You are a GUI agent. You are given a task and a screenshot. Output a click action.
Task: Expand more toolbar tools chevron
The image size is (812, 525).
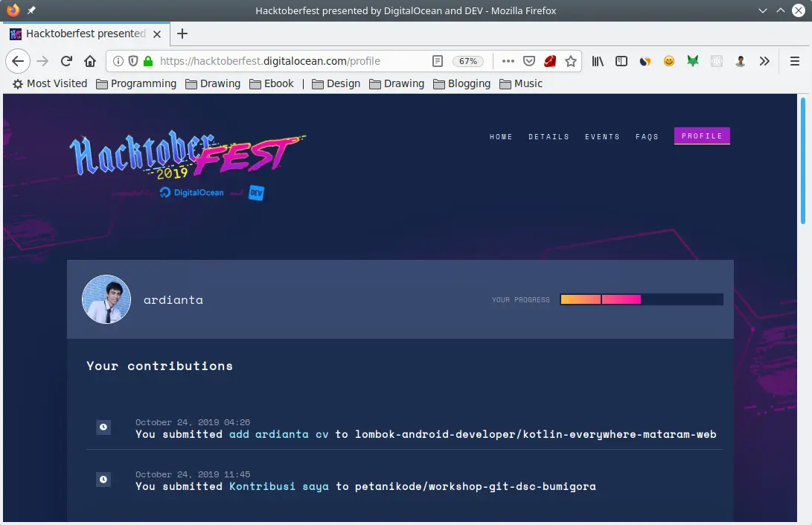[764, 61]
